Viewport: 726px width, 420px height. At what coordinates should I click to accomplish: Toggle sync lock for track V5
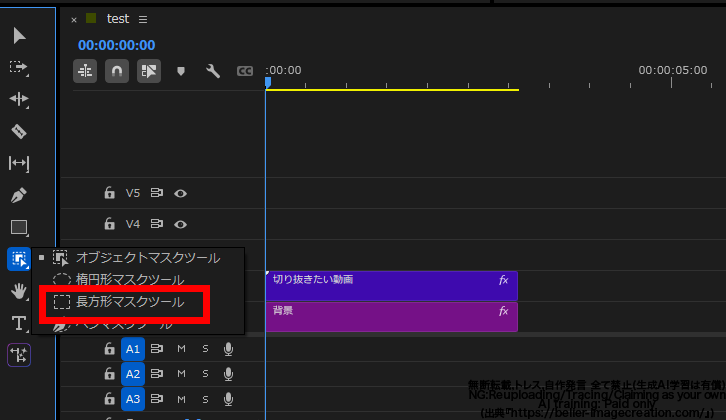point(156,193)
